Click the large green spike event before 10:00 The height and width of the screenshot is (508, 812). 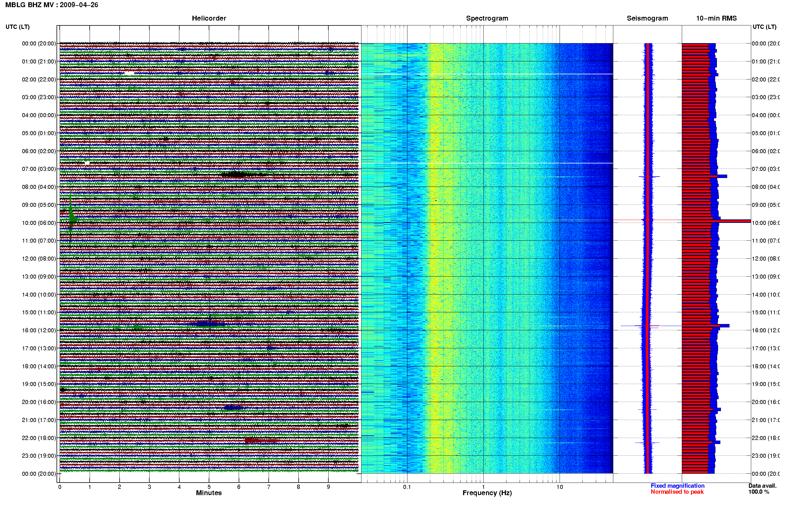71,217
